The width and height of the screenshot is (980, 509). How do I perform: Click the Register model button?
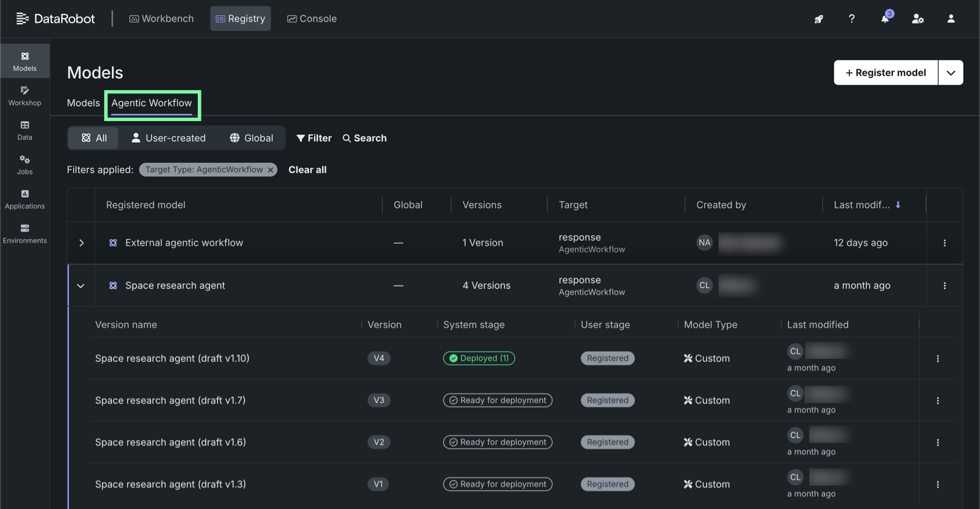885,73
